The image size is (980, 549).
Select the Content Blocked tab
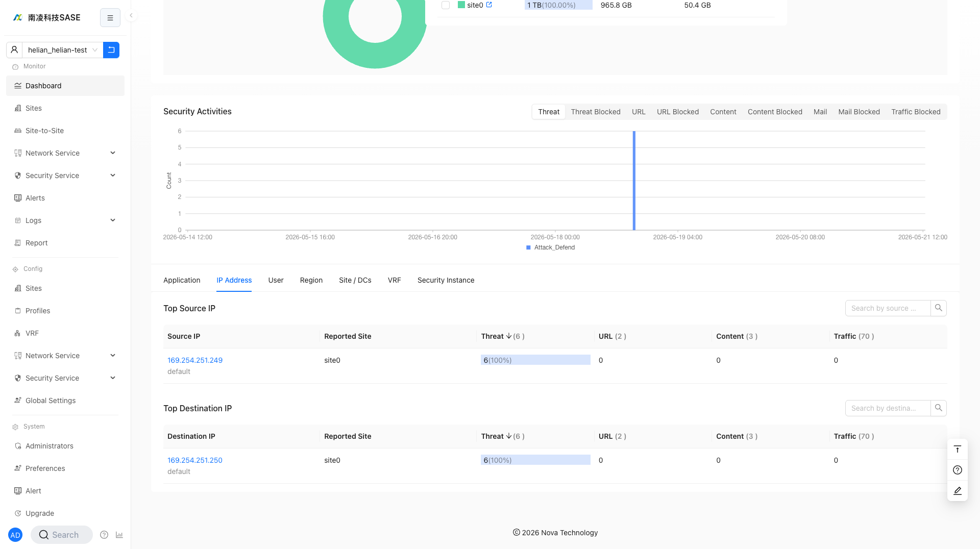[x=775, y=112]
